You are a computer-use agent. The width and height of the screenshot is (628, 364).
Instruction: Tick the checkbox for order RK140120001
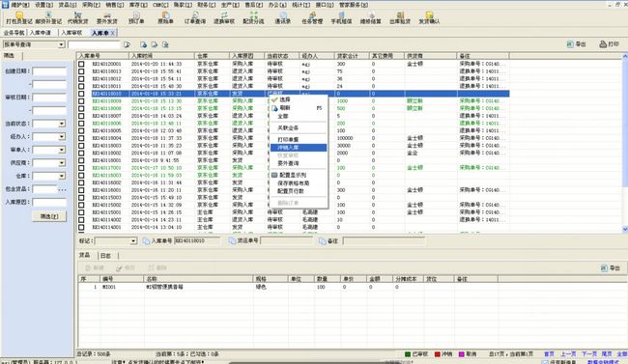click(81, 64)
